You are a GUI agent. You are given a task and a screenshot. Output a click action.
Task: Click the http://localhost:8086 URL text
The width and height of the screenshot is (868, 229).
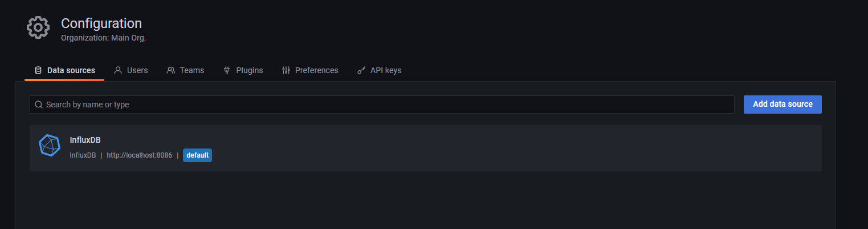[x=139, y=155]
